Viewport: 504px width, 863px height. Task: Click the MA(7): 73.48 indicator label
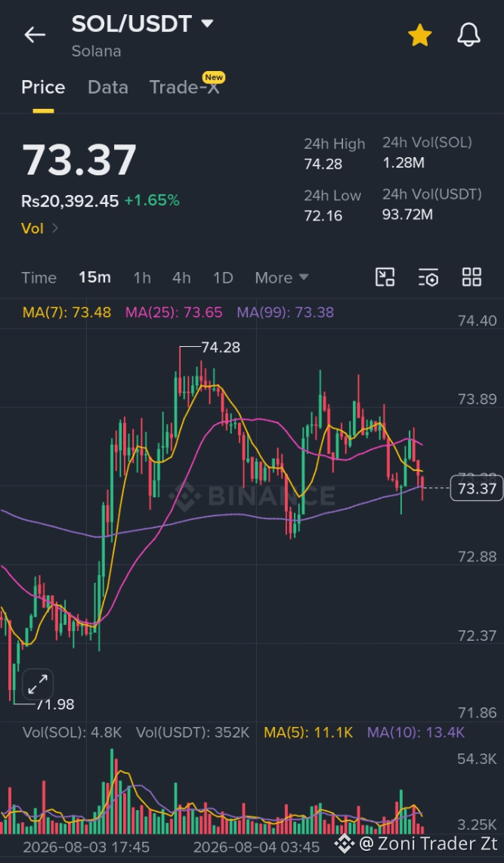point(66,313)
